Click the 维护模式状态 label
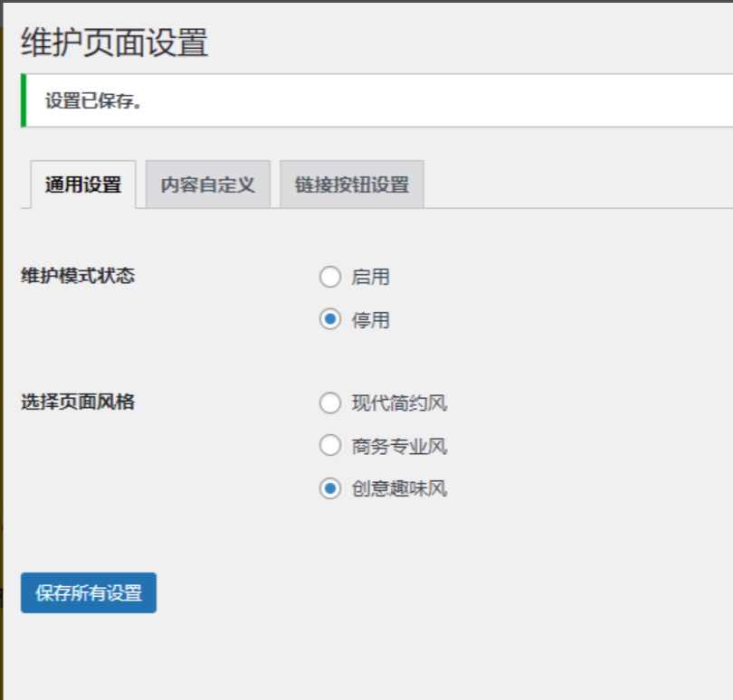The height and width of the screenshot is (700, 733). [x=78, y=276]
